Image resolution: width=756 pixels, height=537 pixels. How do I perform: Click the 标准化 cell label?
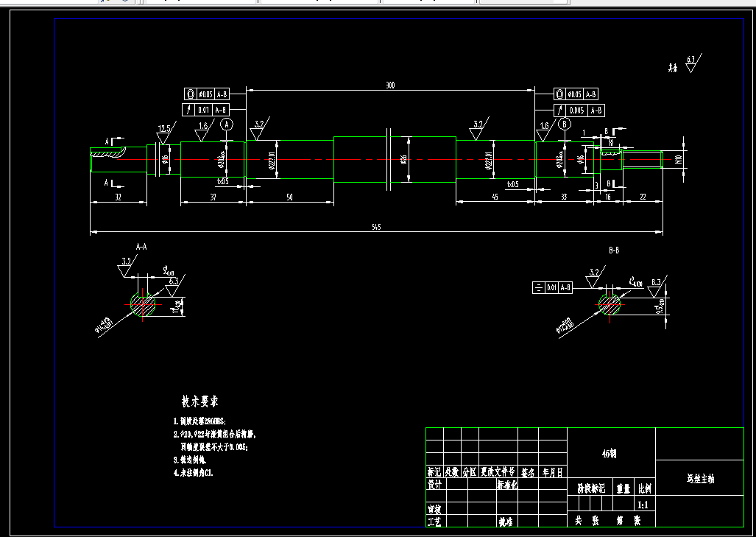coord(507,485)
